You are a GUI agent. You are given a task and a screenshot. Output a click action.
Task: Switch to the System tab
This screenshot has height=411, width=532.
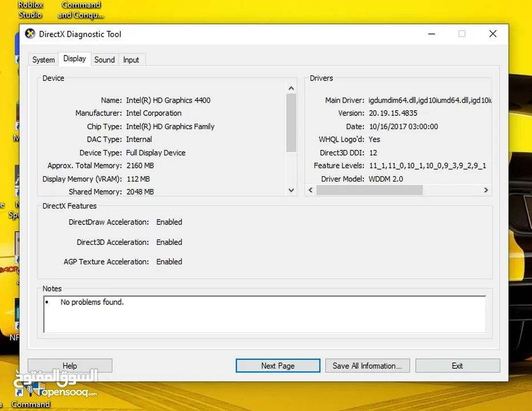(x=43, y=60)
